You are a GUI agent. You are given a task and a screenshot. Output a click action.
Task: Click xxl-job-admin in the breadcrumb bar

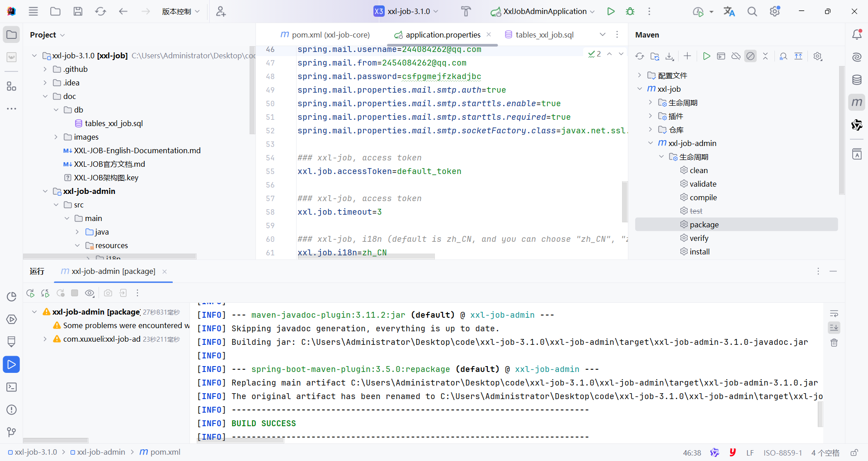(x=101, y=452)
